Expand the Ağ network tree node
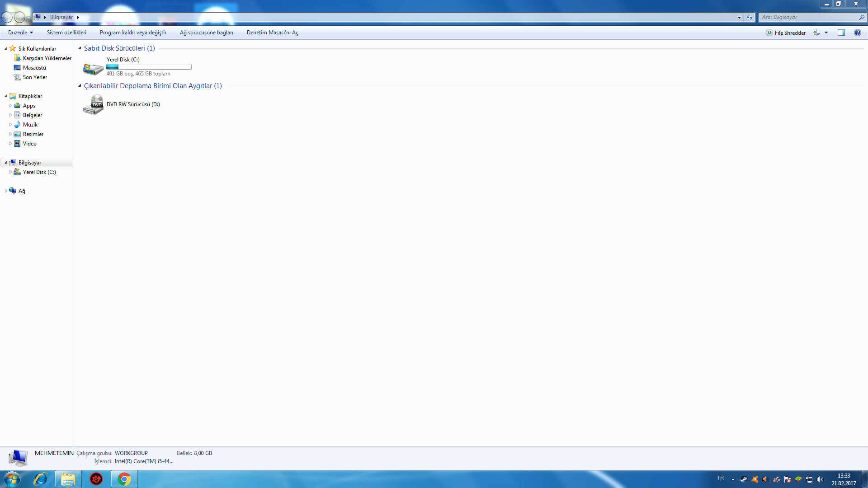The image size is (868, 488). click(x=6, y=191)
